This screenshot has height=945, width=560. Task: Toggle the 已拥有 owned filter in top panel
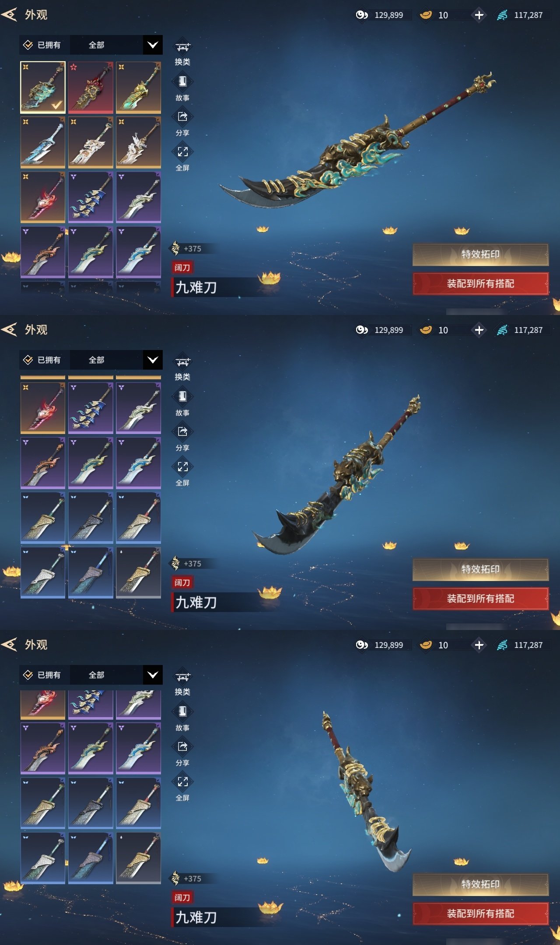42,45
